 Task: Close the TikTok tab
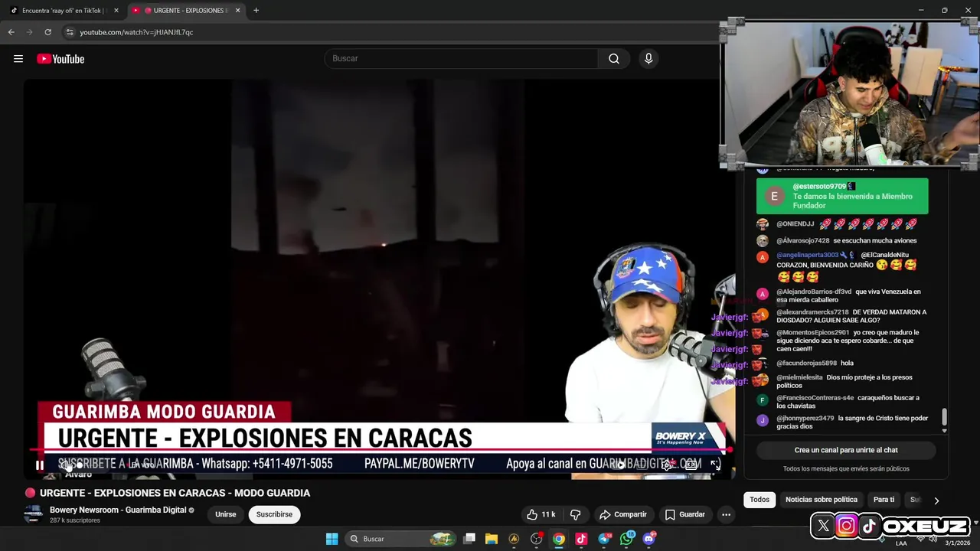116,11
